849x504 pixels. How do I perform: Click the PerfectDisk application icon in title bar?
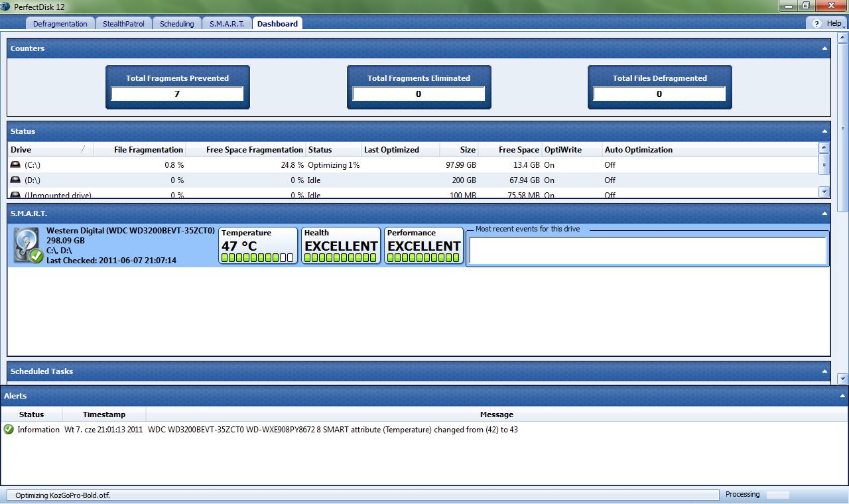point(5,7)
